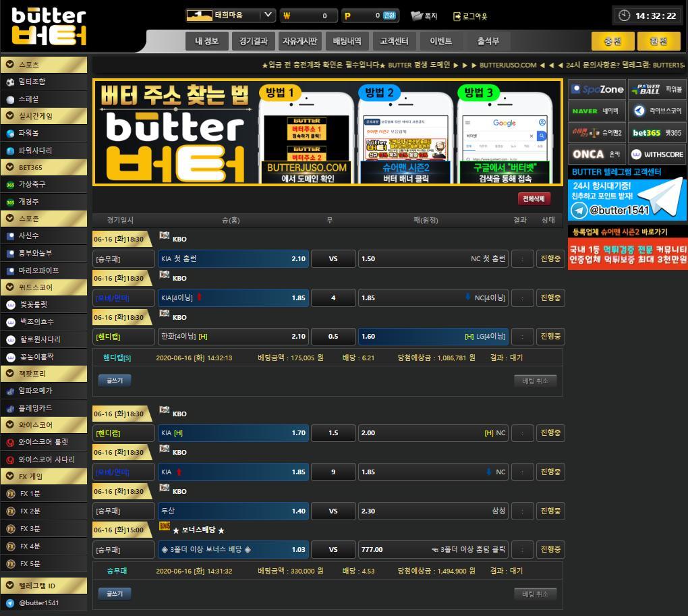Open the 라이브스코어 partner icon
This screenshot has width=688, height=616.
(x=639, y=111)
